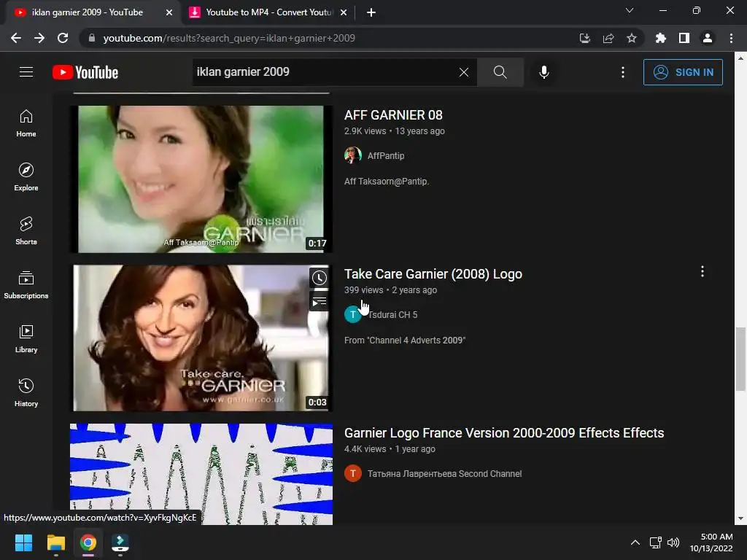This screenshot has height=560, width=747.
Task: Open Chrome profile menu
Action: click(708, 38)
